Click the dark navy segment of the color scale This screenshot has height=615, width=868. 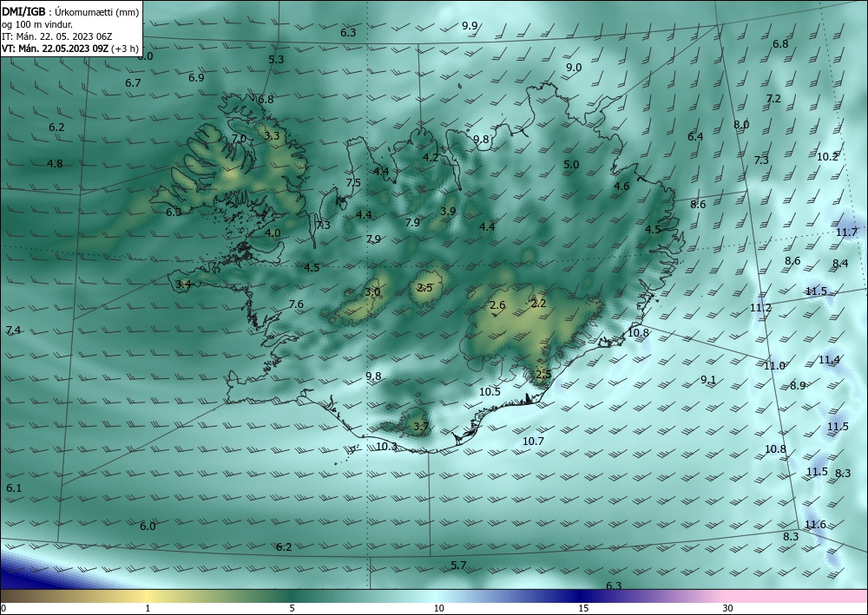[582, 596]
